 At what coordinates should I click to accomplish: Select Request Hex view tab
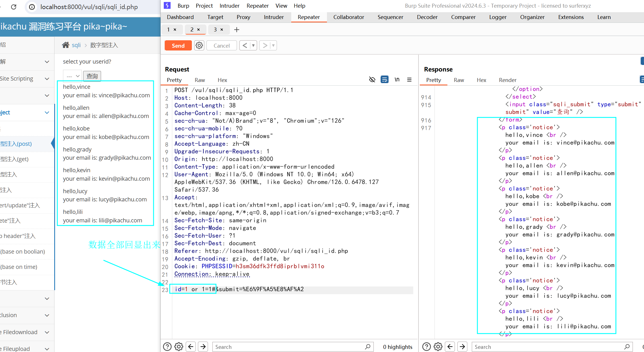coord(223,80)
